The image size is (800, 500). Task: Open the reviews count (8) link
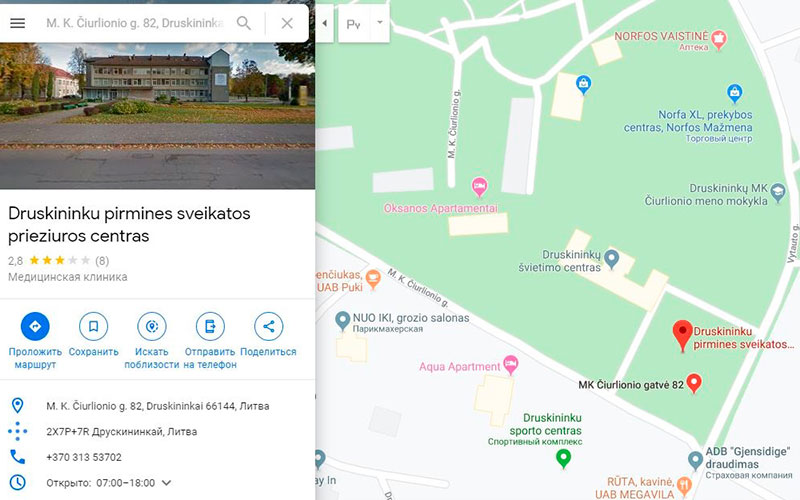pyautogui.click(x=102, y=261)
